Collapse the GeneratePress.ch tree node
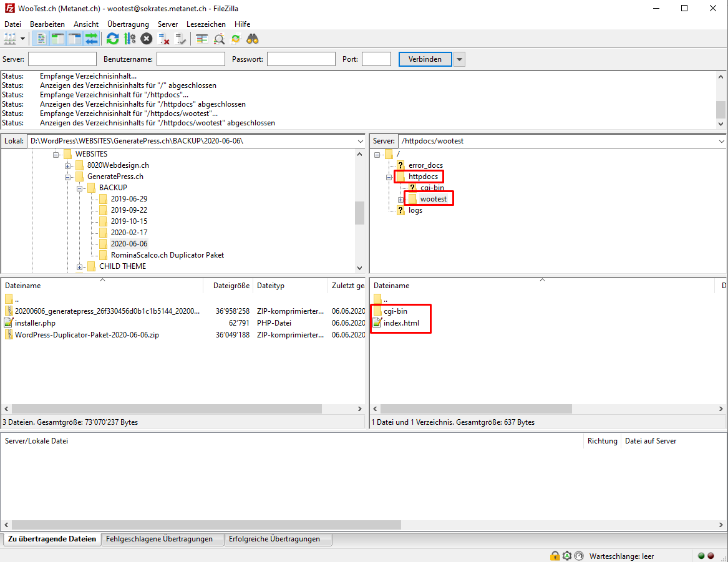This screenshot has width=728, height=562. click(x=68, y=177)
